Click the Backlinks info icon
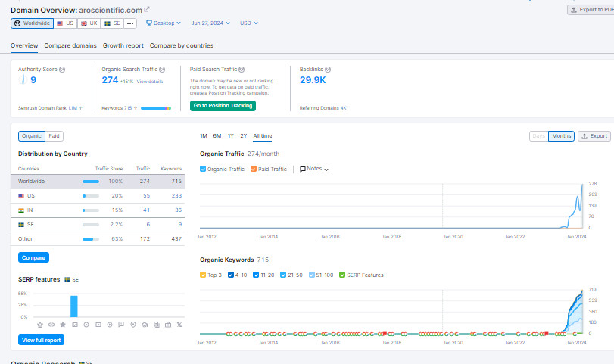The image size is (614, 364). 328,70
